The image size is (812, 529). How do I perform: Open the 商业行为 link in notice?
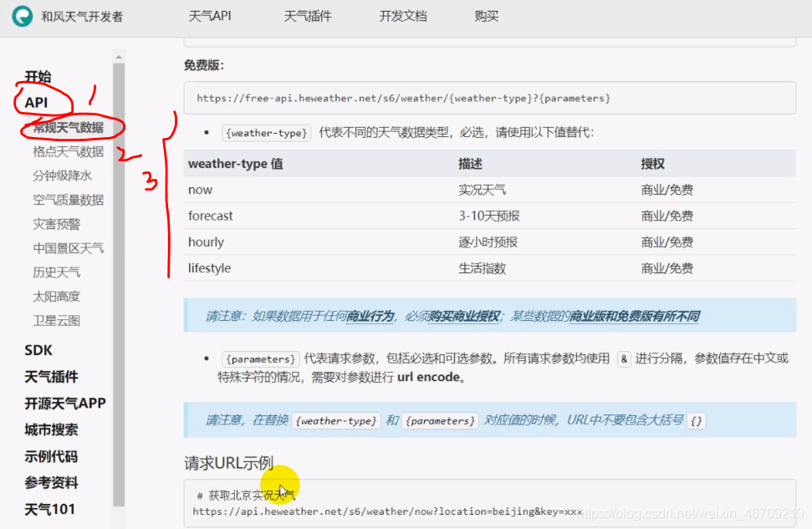point(370,316)
